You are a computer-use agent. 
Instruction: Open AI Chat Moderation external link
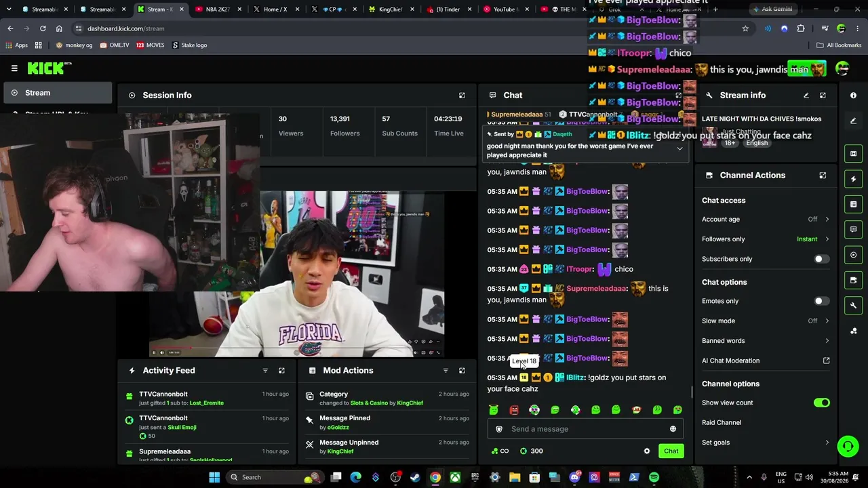point(826,361)
